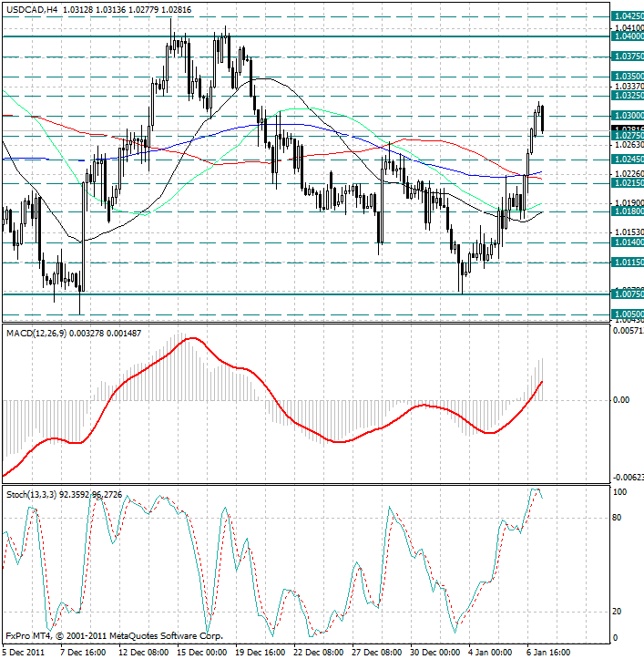644x659 pixels.
Task: Click the 1.0180 price level label
Action: (628, 211)
